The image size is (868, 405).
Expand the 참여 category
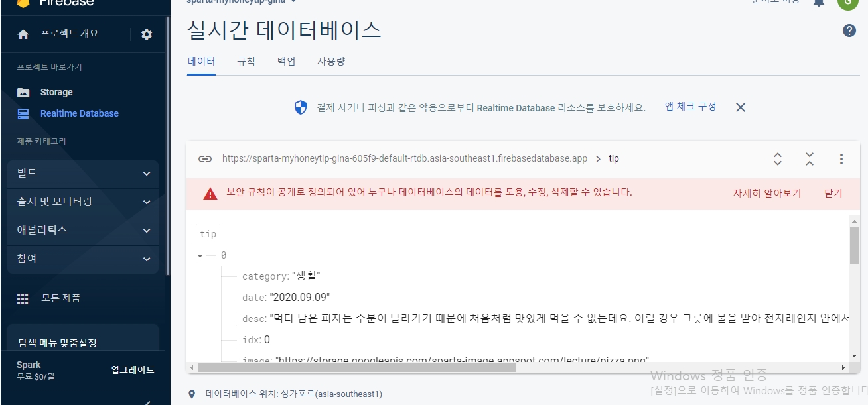pos(83,259)
